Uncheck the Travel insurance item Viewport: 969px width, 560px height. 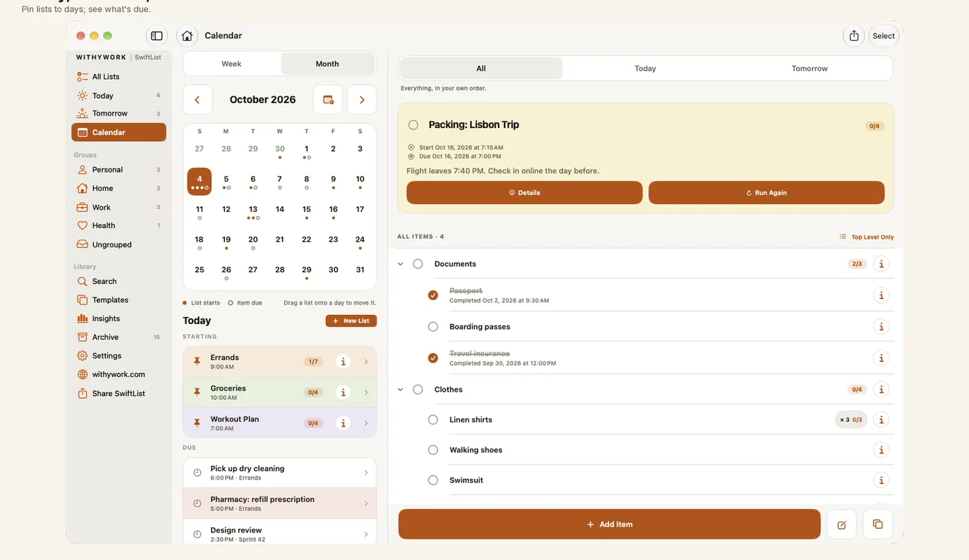[x=433, y=358]
